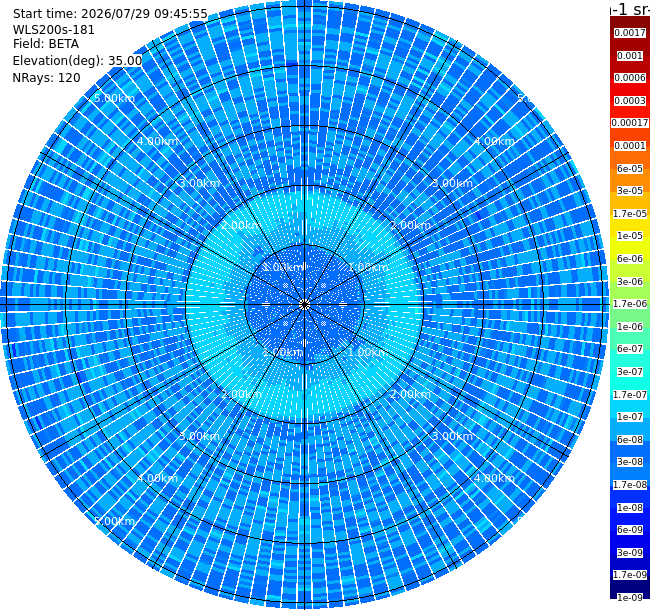Click the lower-left 4.00km range label
Viewport: 650px width, 610px height.
coord(157,478)
